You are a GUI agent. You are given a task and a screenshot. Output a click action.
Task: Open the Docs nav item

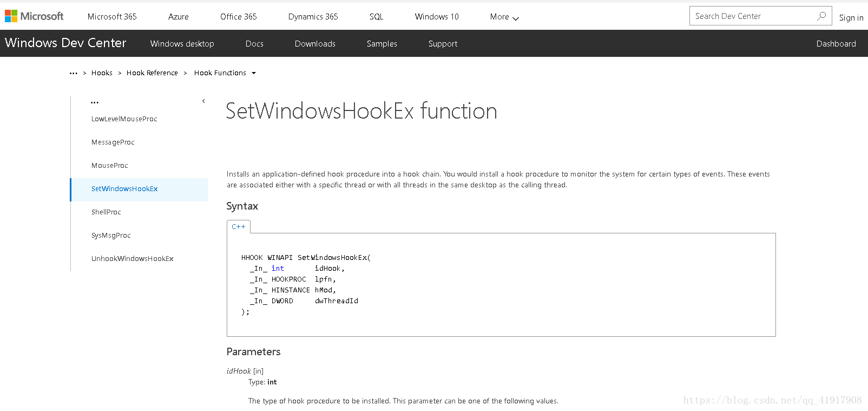[x=254, y=44]
